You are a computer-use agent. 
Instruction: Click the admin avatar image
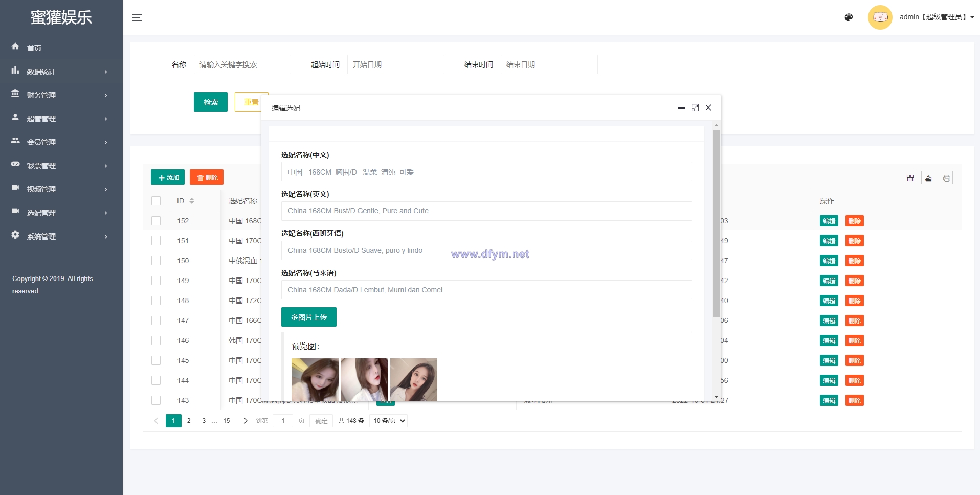click(x=880, y=17)
